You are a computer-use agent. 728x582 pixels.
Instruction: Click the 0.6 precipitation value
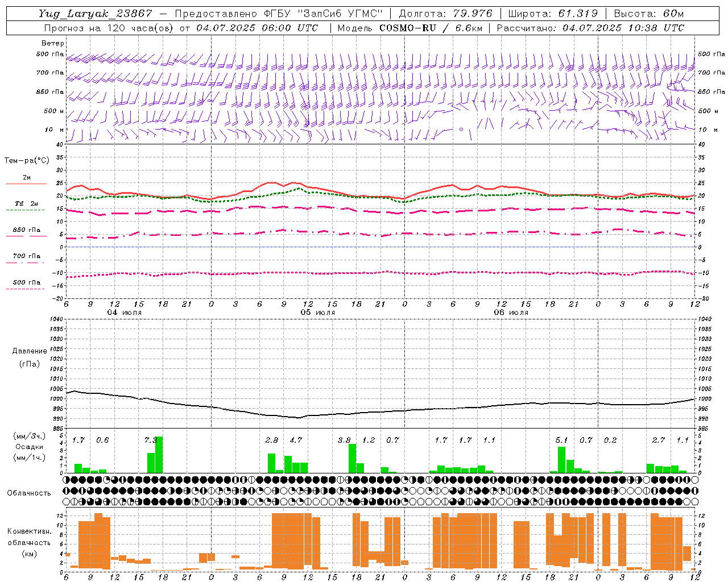click(x=102, y=440)
